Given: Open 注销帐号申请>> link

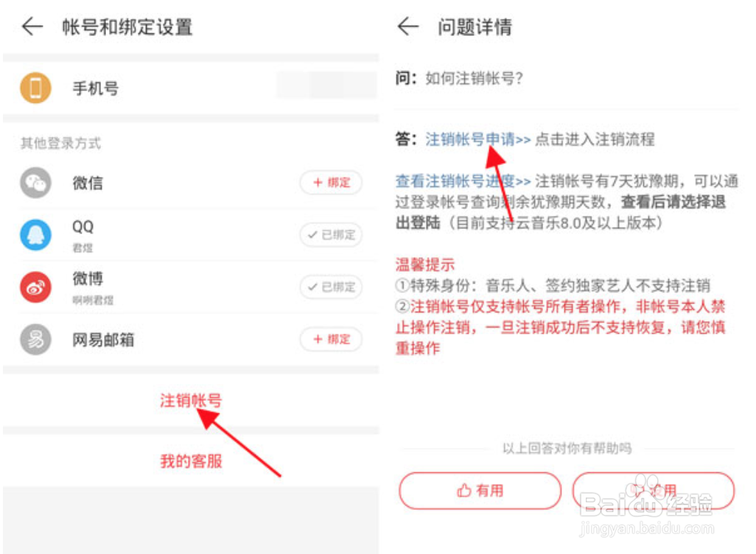Looking at the screenshot, I should pyautogui.click(x=477, y=139).
